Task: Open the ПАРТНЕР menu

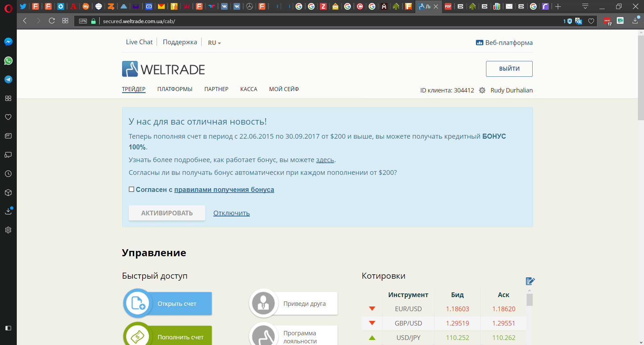Action: tap(216, 89)
